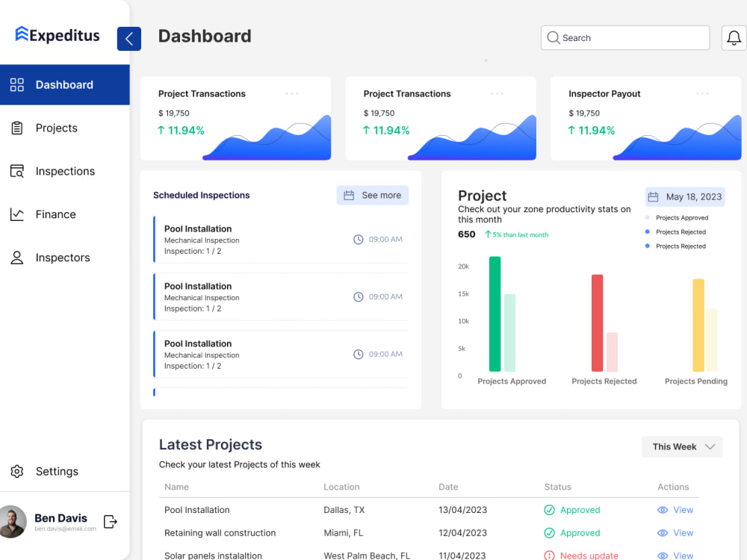
Task: Open the Inspections section in the sidebar
Action: [64, 171]
